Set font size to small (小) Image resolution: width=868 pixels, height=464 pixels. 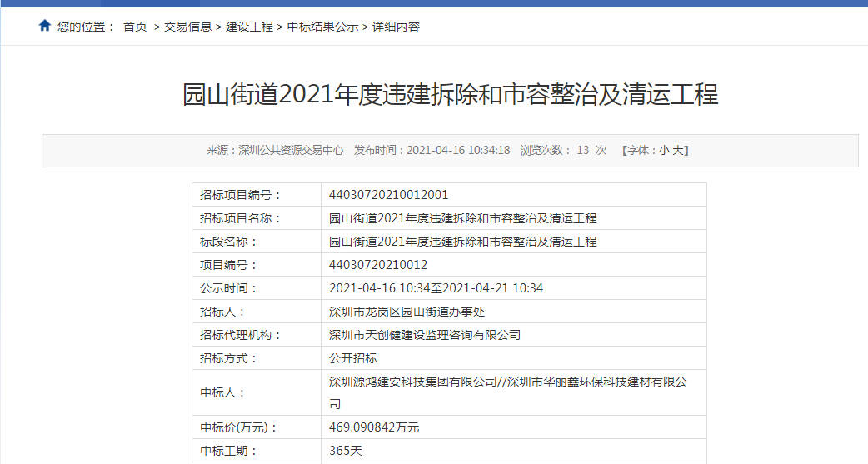(664, 151)
